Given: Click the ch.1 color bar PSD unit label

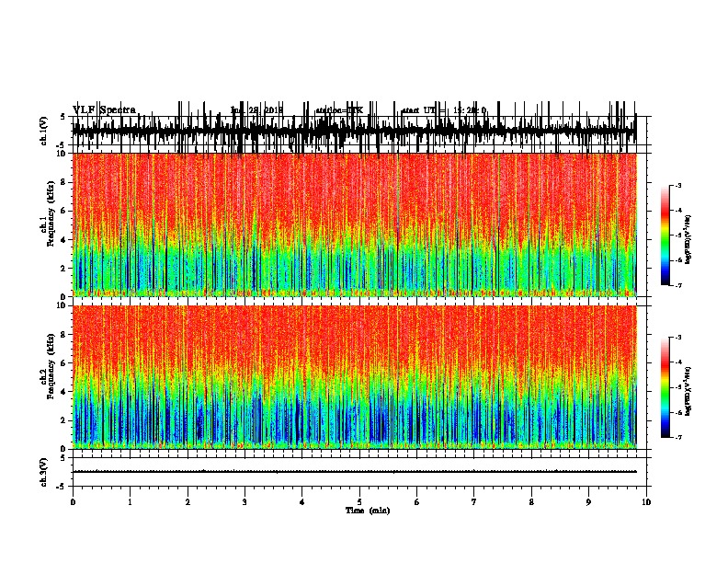Looking at the screenshot, I should (688, 240).
